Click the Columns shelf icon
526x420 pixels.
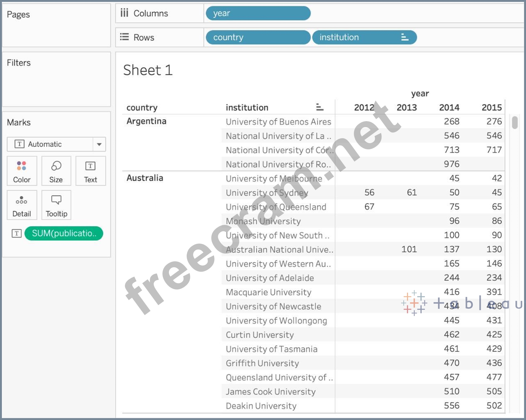point(124,13)
